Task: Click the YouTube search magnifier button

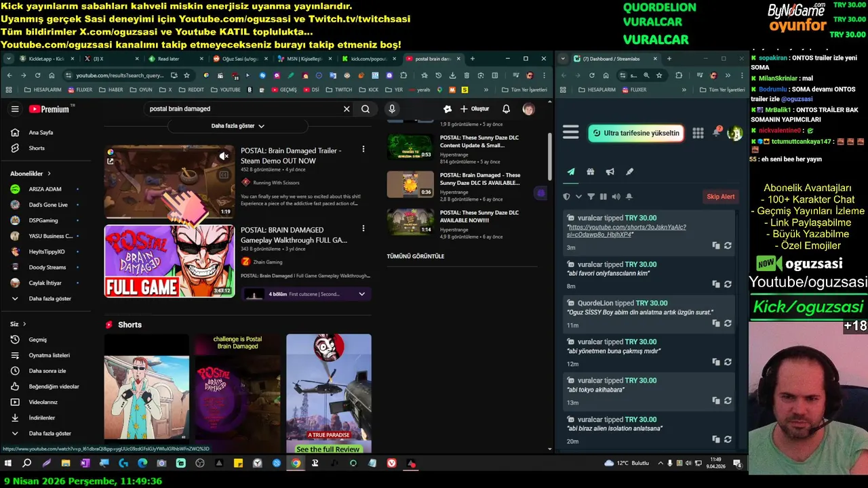Action: tap(366, 108)
